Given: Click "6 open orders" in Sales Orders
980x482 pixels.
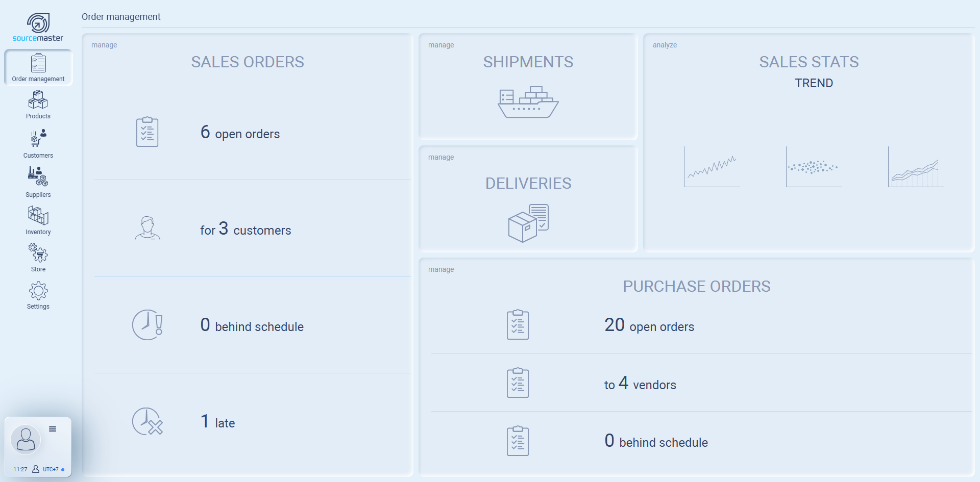Looking at the screenshot, I should 240,133.
